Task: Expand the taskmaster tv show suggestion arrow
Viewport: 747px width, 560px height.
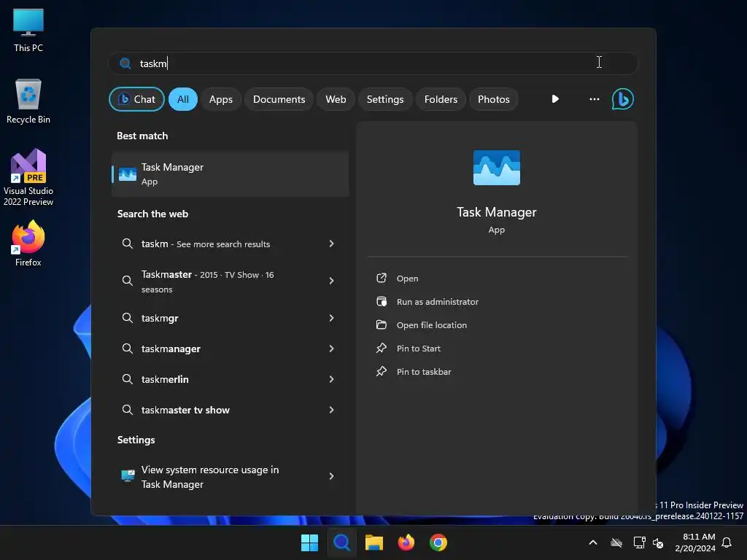Action: pyautogui.click(x=332, y=410)
